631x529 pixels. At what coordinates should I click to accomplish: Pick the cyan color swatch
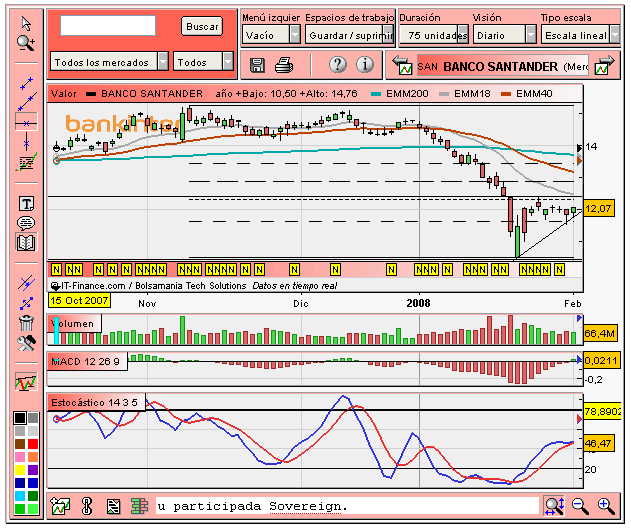coord(20,496)
